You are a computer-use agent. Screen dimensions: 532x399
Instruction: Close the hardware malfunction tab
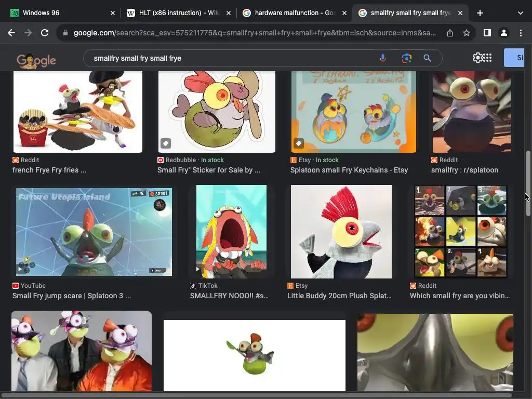tap(344, 13)
